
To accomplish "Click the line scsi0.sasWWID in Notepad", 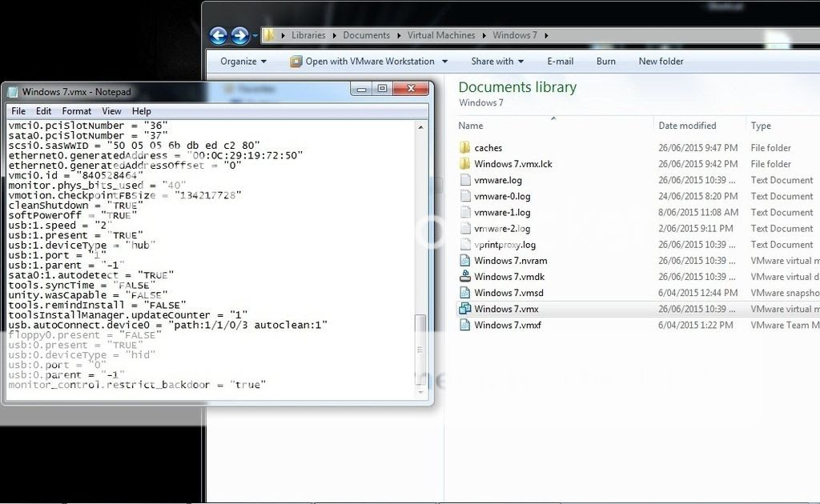I will tap(134, 145).
